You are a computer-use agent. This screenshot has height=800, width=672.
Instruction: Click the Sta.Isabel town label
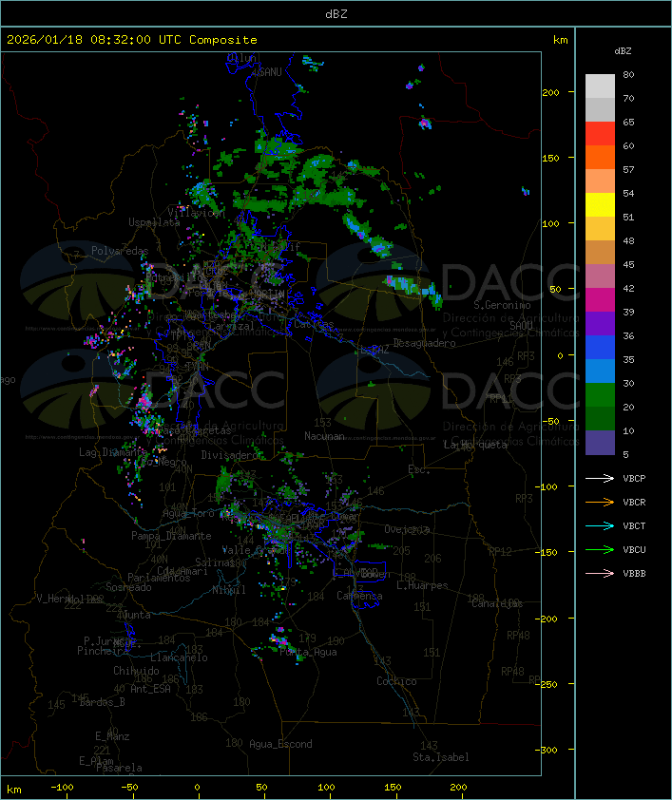(x=440, y=757)
